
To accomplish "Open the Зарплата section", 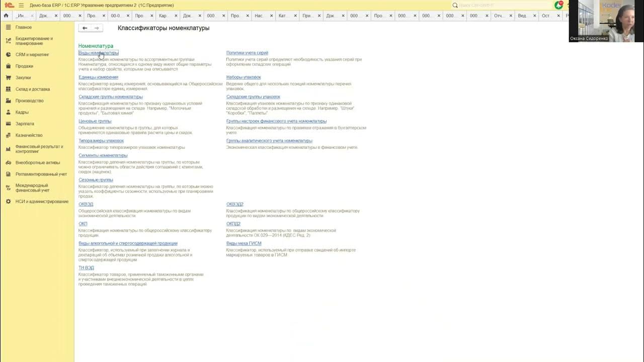I will (25, 124).
